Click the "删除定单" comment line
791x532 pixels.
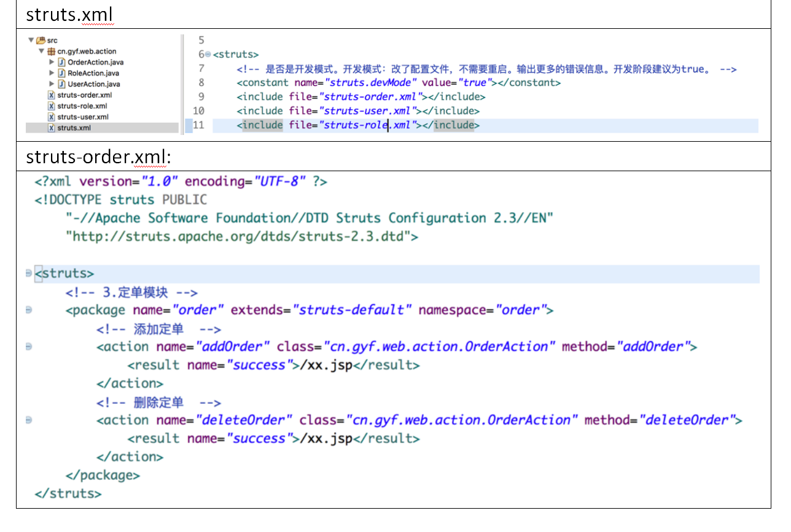pos(158,402)
